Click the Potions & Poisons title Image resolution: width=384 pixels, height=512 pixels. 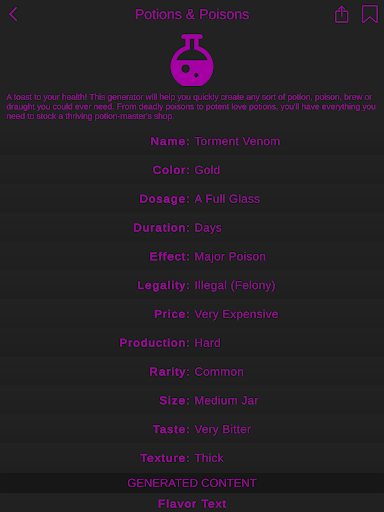[192, 14]
